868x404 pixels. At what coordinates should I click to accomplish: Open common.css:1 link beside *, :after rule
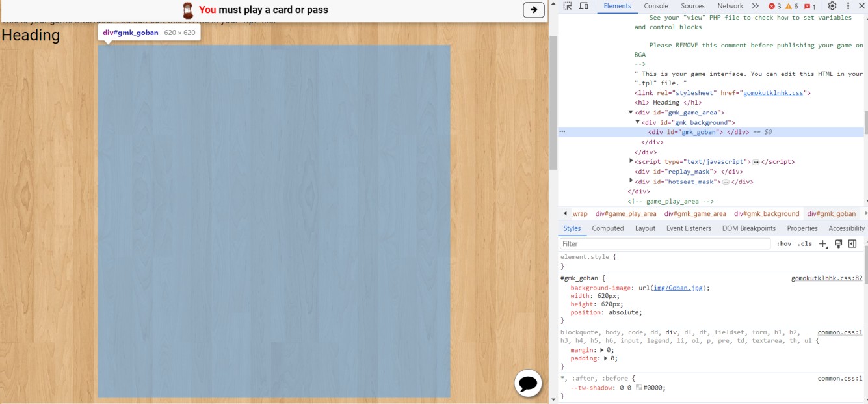point(840,378)
